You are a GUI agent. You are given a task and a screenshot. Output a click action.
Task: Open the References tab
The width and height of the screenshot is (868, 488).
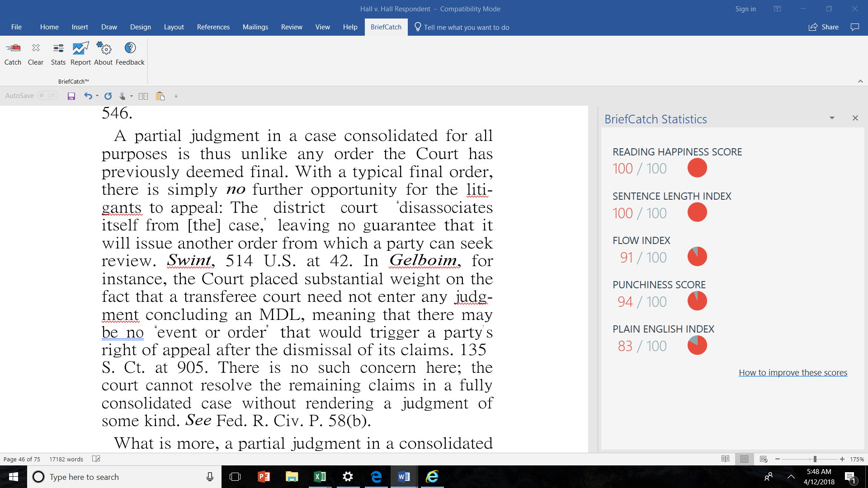pos(213,27)
